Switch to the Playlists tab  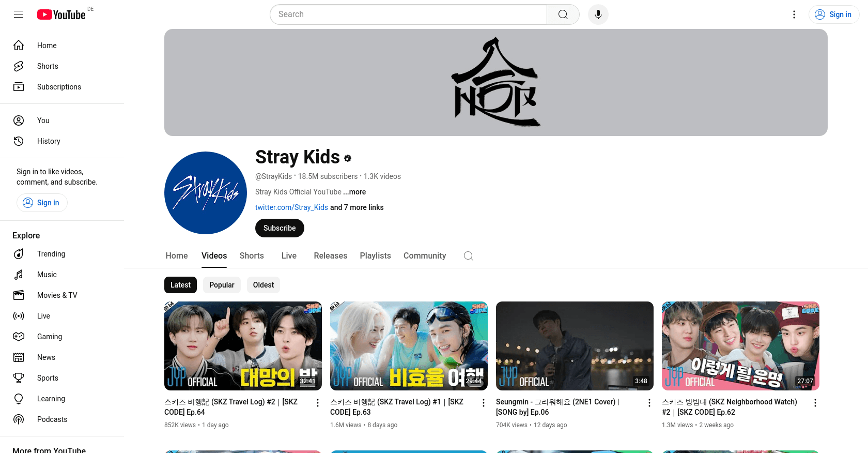(375, 256)
